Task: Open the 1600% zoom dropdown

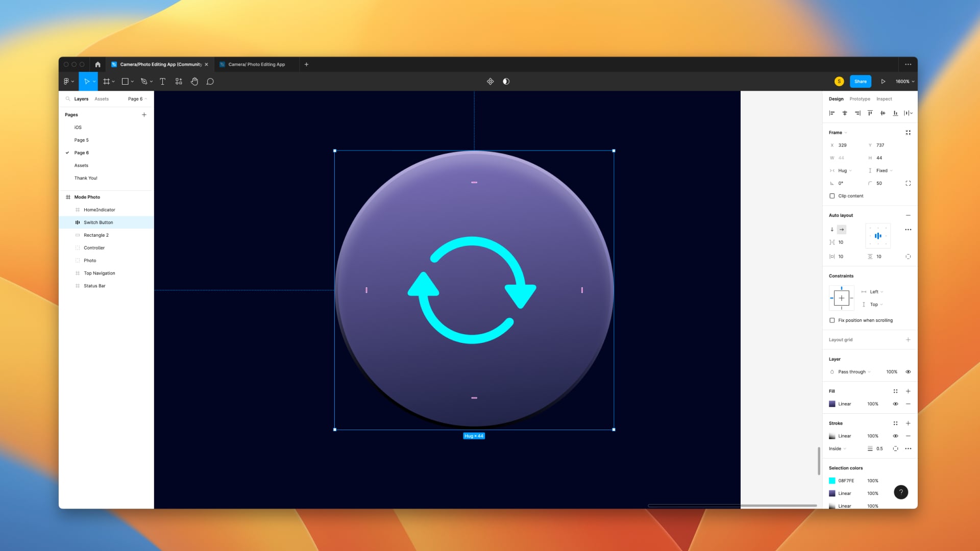Action: pos(904,82)
